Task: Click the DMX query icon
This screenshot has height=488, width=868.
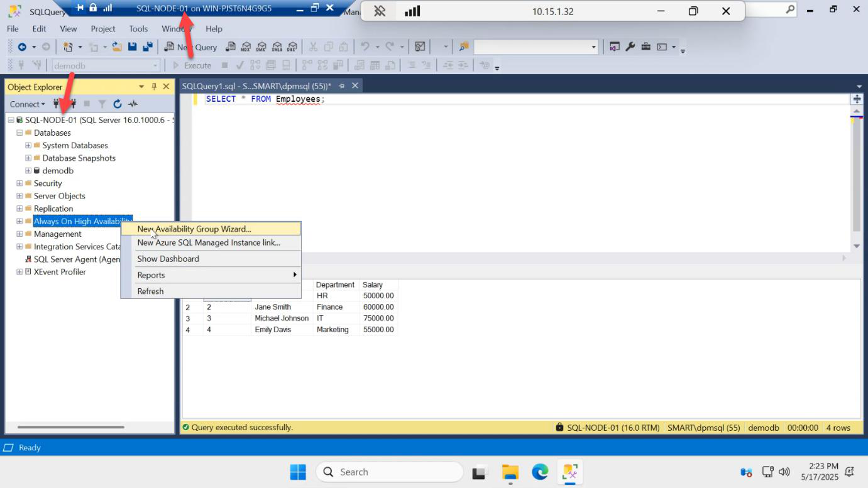Action: (x=261, y=47)
